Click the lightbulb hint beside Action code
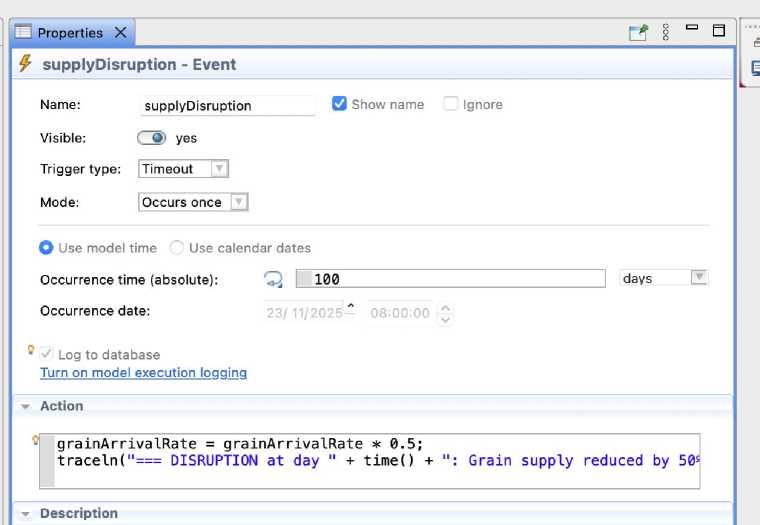 click(x=36, y=439)
